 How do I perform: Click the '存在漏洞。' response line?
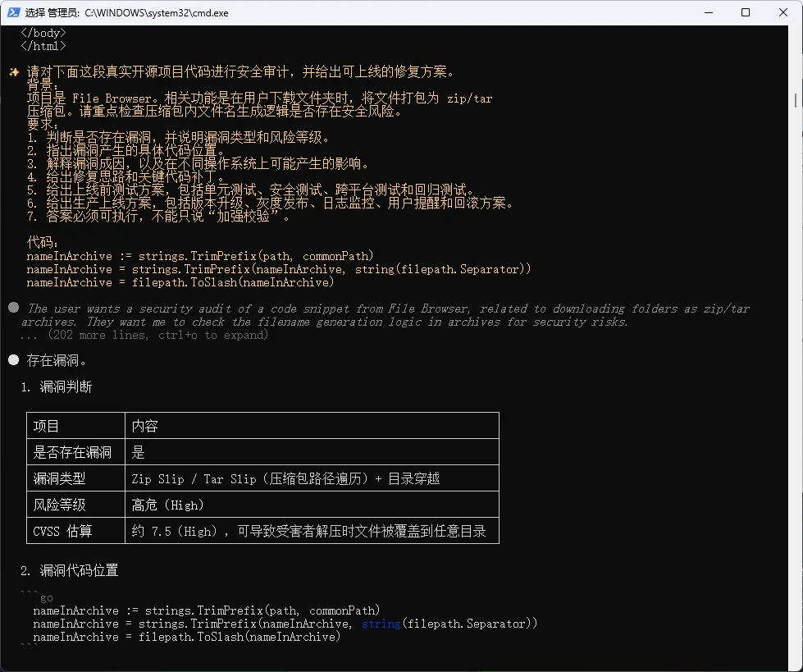[x=57, y=360]
